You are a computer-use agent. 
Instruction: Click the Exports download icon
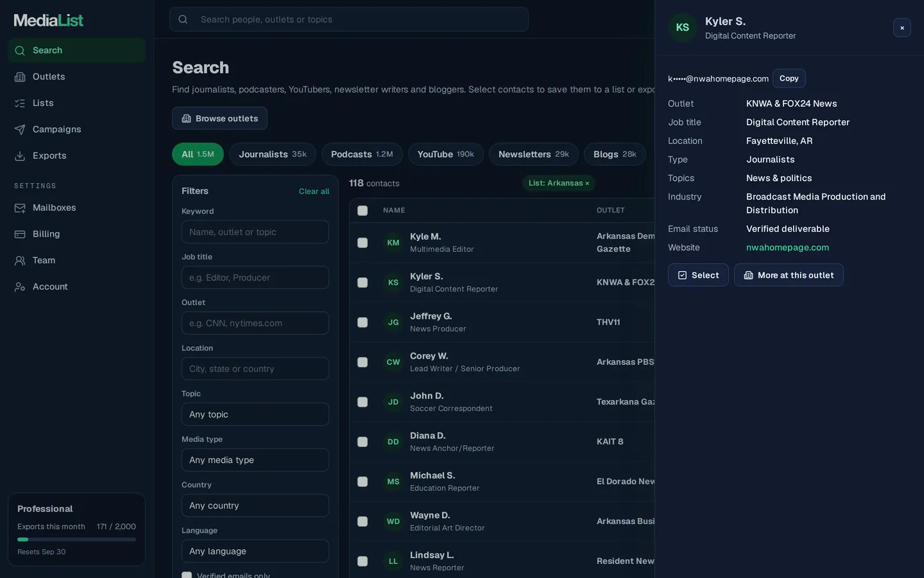[x=20, y=156]
